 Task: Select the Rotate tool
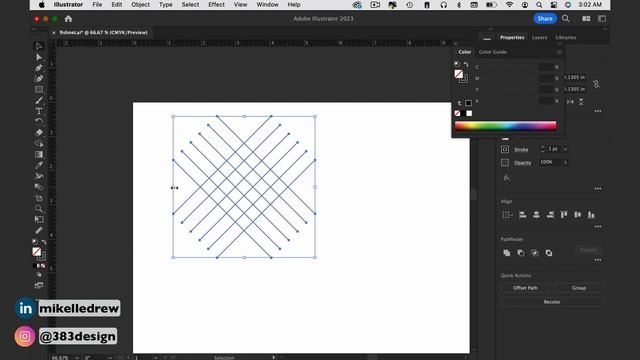click(39, 122)
